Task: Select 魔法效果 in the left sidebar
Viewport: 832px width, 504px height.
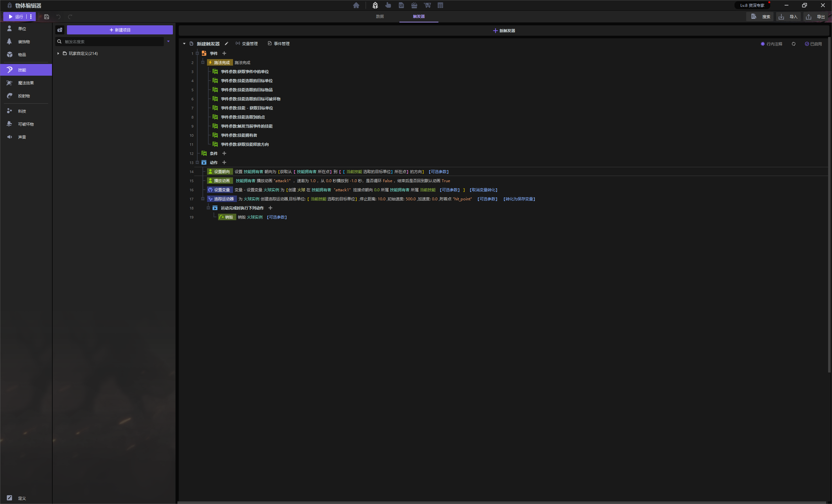Action: [26, 83]
